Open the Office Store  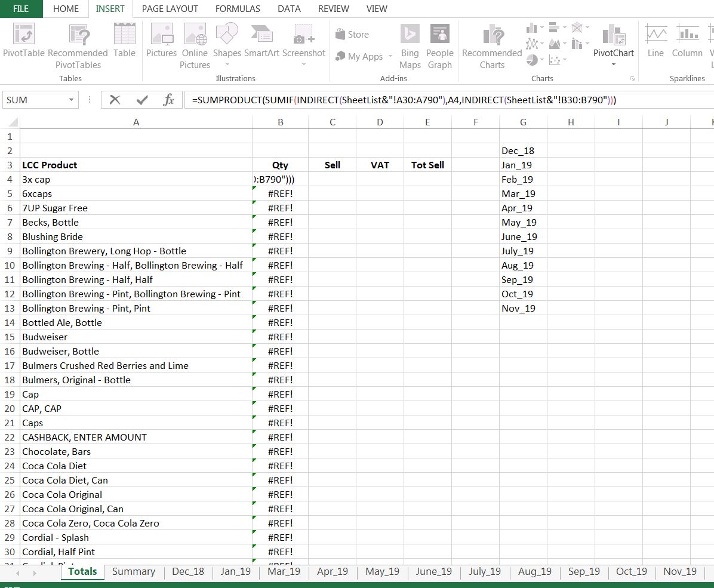click(x=352, y=34)
